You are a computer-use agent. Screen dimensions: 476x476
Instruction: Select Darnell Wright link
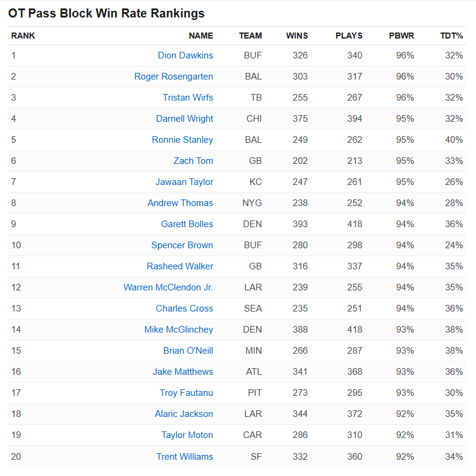184,119
